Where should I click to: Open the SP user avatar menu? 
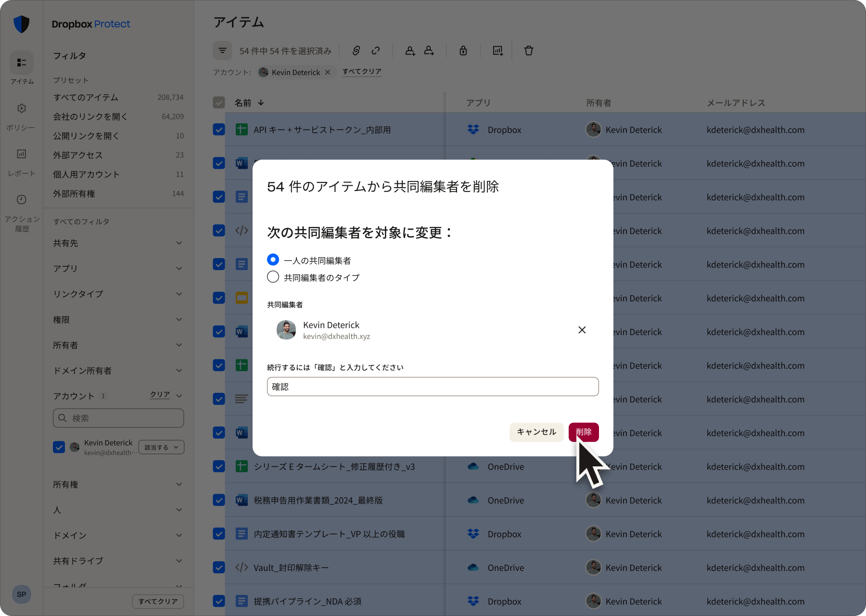coord(22,594)
